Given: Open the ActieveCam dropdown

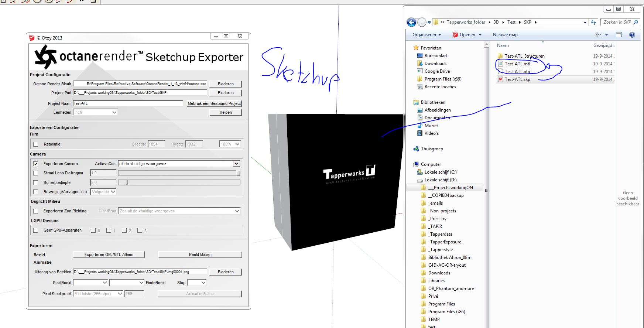Looking at the screenshot, I should (x=179, y=164).
